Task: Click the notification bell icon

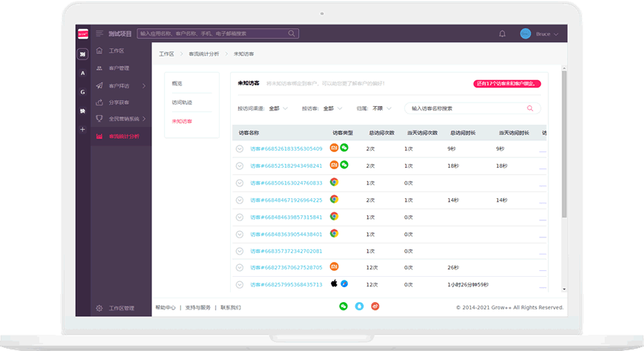Action: [502, 33]
